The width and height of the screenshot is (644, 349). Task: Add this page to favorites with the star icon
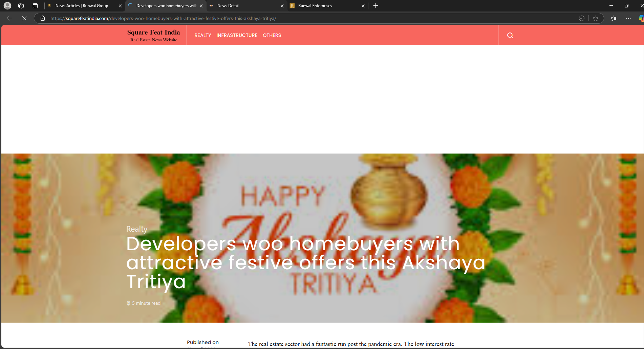596,18
